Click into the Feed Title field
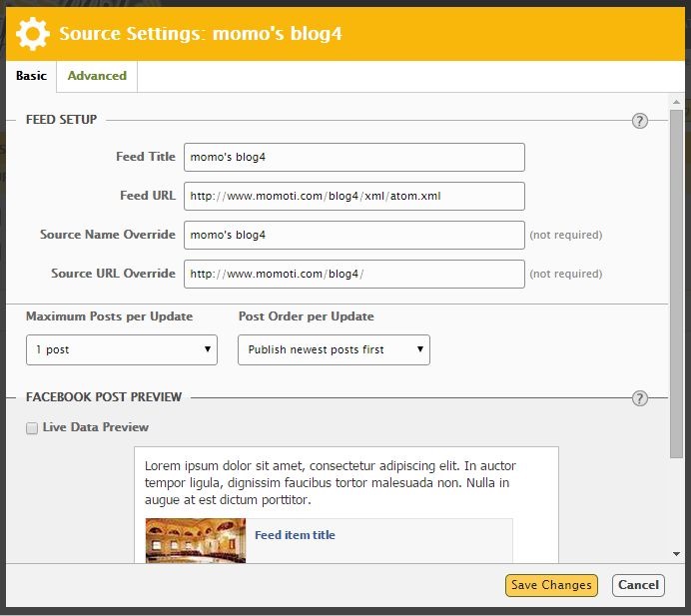The image size is (691, 616). 354,158
